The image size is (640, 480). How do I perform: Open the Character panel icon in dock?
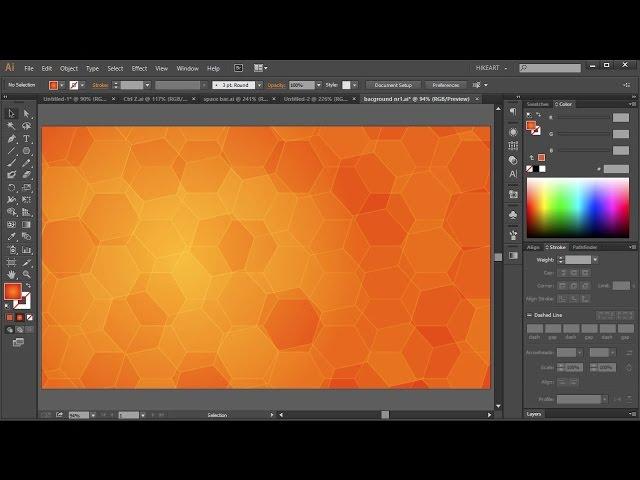513,174
